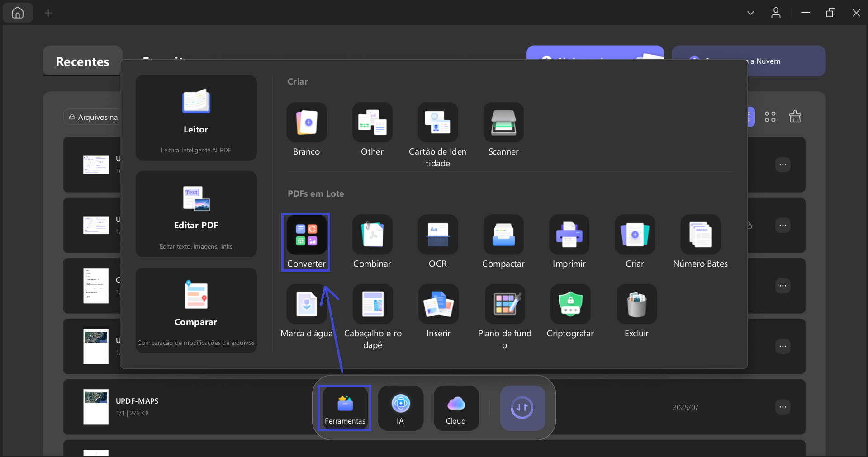Open the Editar PDF card

pyautogui.click(x=196, y=214)
